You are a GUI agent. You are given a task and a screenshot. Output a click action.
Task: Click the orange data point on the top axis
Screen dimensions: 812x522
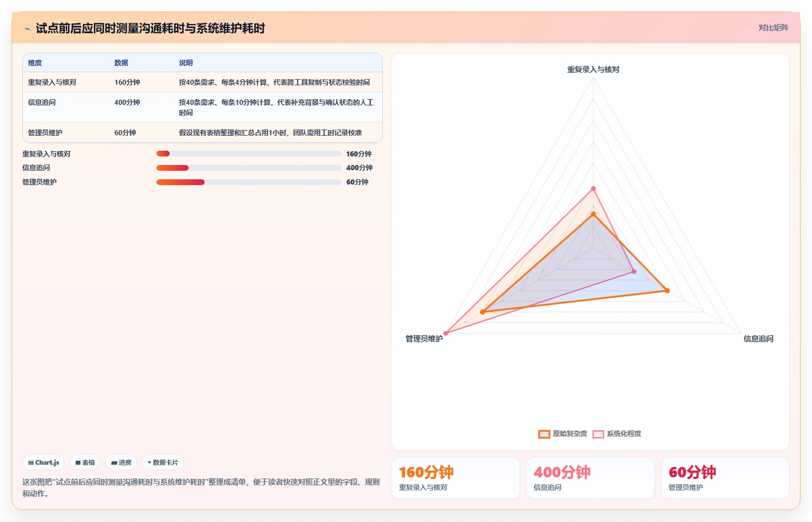coord(593,214)
